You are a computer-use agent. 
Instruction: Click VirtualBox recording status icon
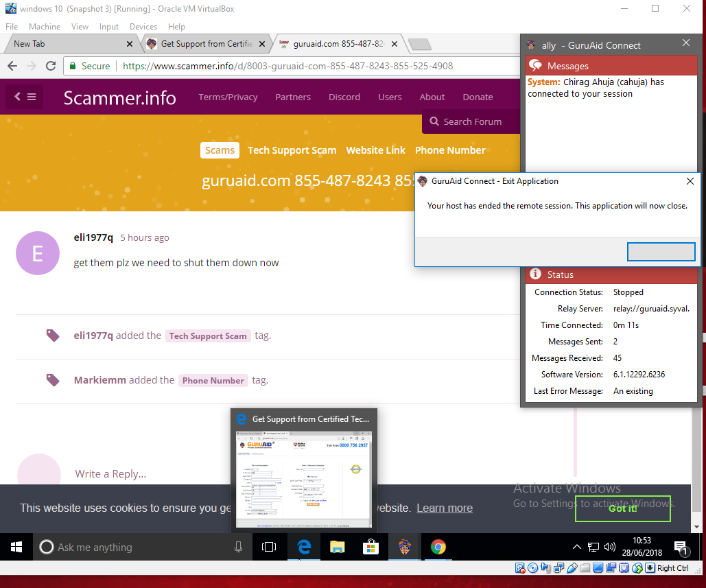pos(611,568)
